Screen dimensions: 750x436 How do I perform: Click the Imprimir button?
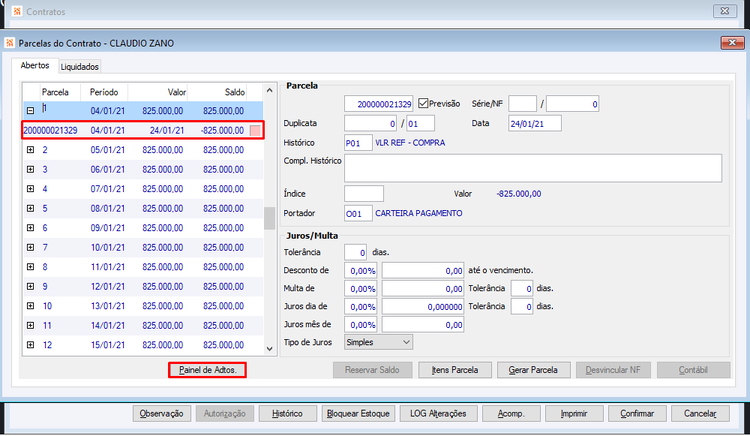coord(574,414)
